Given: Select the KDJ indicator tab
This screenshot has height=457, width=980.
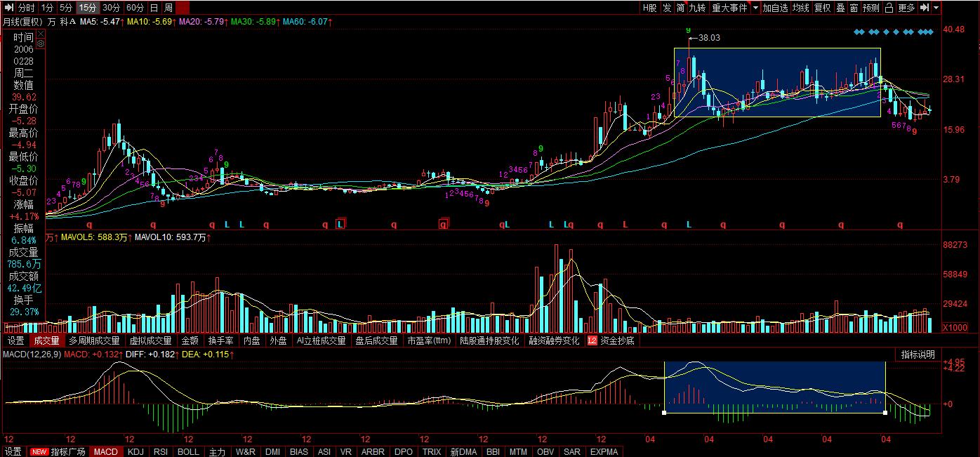Looking at the screenshot, I should pos(135,451).
